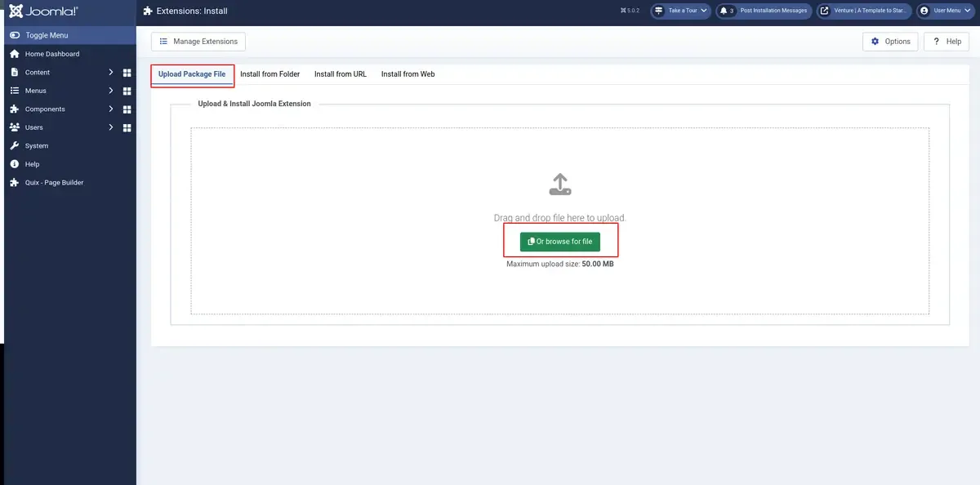The image size is (980, 485).
Task: Open the Content dashboard grid icon
Action: (x=127, y=73)
